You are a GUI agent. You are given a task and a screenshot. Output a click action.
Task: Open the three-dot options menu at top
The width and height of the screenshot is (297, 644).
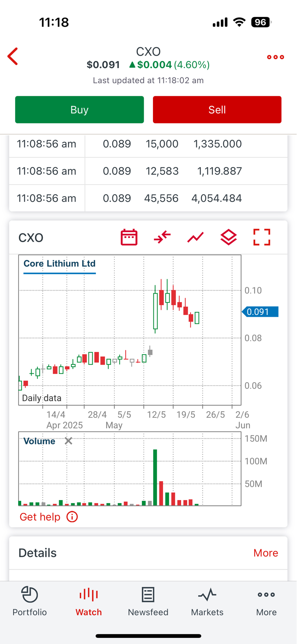(x=275, y=57)
